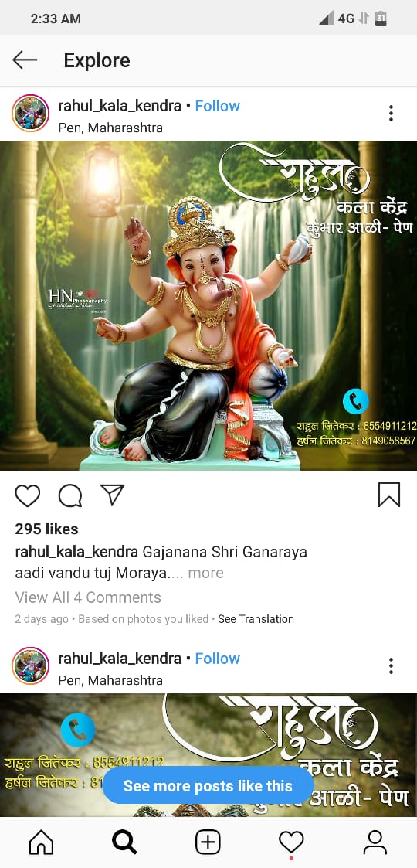Screen dimensions: 417x868
Task: Open the Ganesha idol post image
Action: (x=208, y=305)
